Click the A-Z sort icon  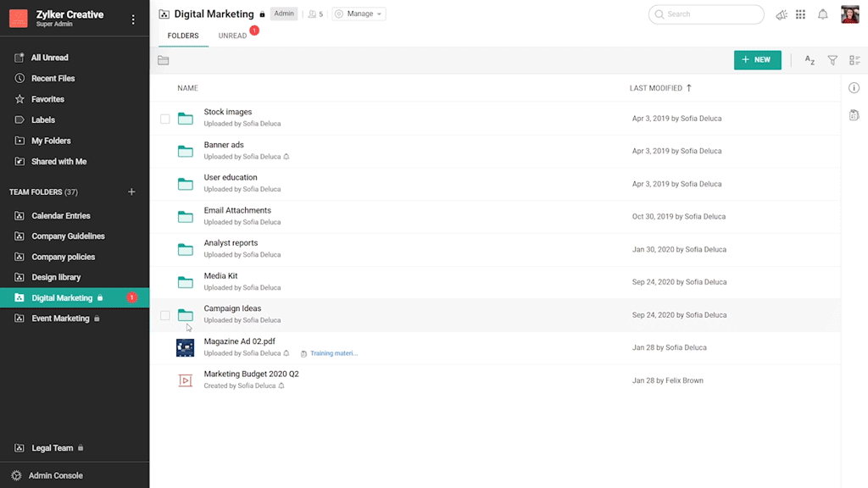click(x=810, y=60)
